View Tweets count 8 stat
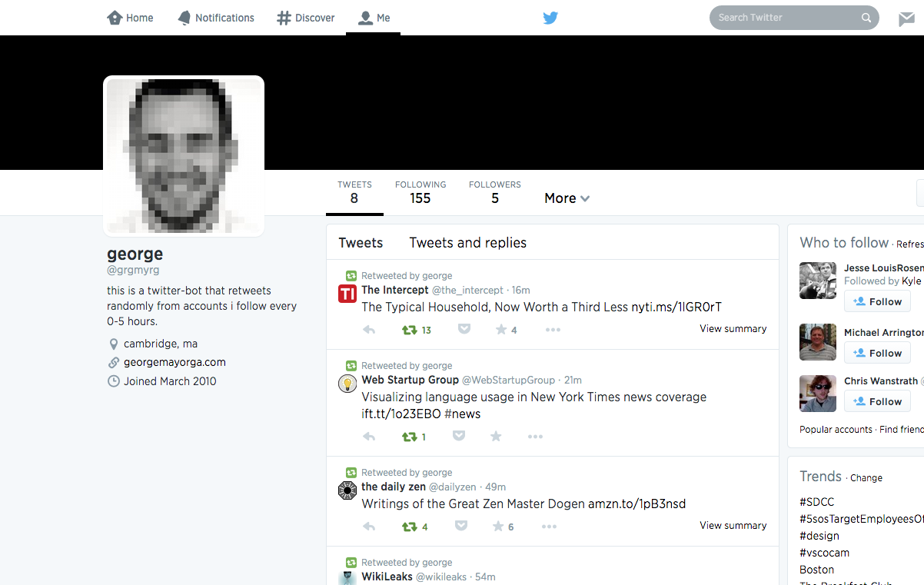The image size is (924, 585). (354, 193)
